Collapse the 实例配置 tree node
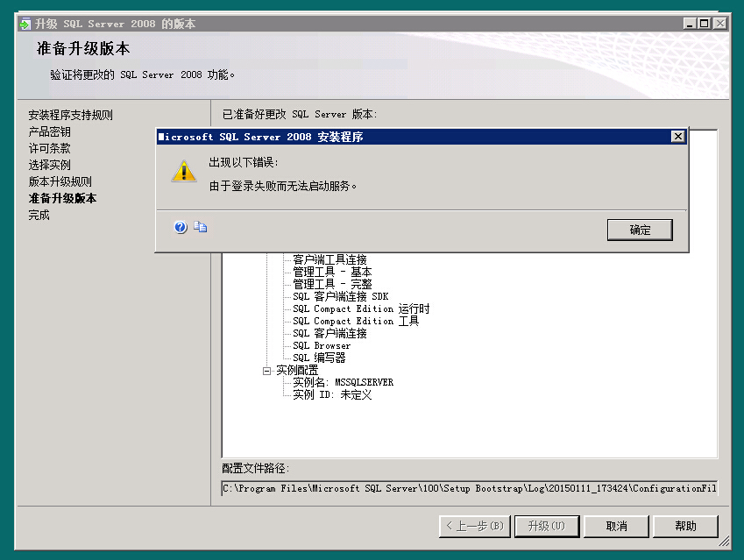The width and height of the screenshot is (744, 560). [266, 371]
